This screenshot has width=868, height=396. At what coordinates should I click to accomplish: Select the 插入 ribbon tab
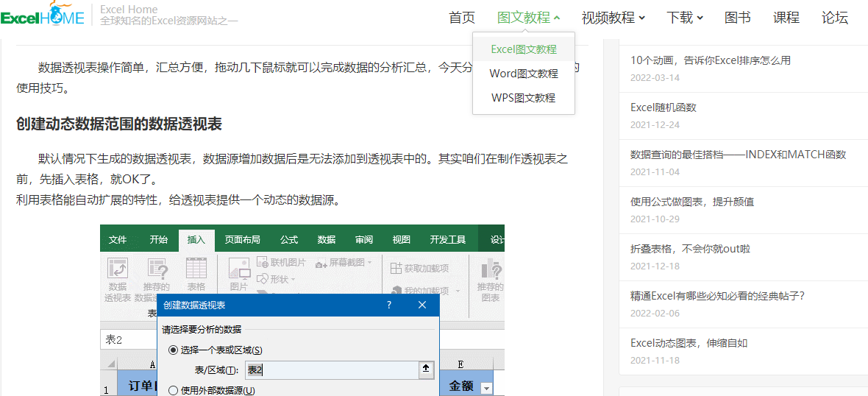[196, 240]
